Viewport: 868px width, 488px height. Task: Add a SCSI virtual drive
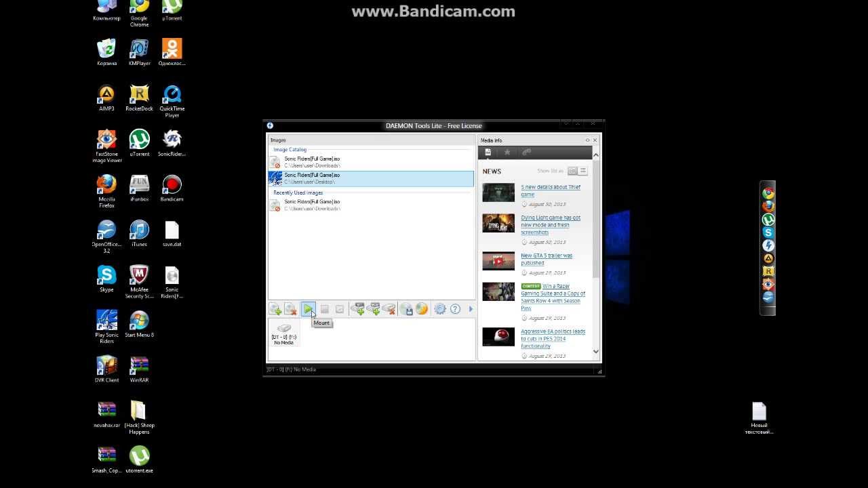pos(373,309)
